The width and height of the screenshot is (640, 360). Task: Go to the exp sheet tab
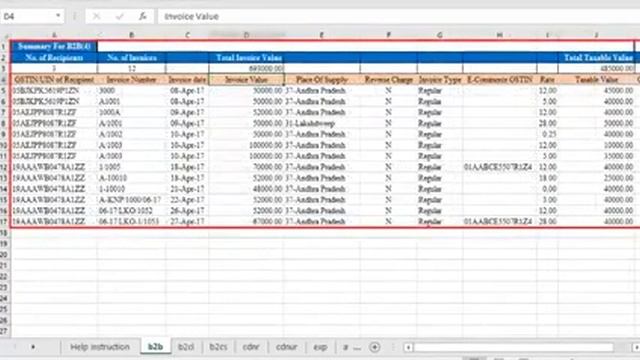tap(320, 347)
